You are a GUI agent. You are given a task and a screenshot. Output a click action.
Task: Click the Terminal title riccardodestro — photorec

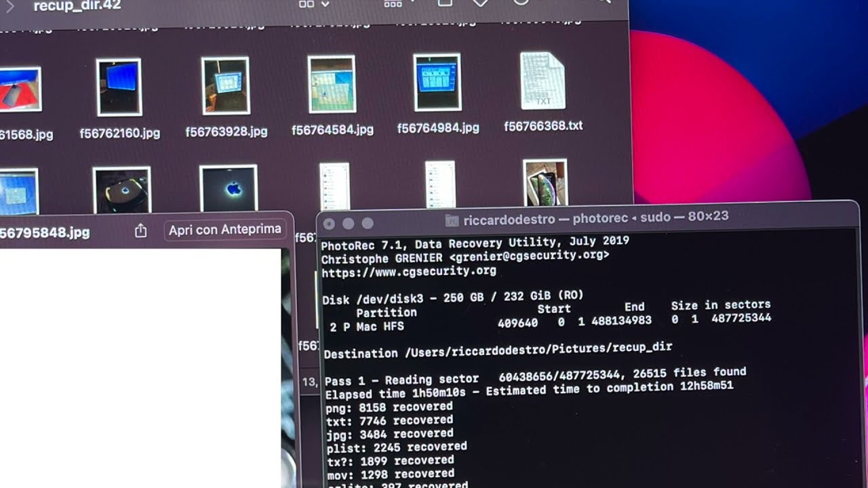point(547,218)
